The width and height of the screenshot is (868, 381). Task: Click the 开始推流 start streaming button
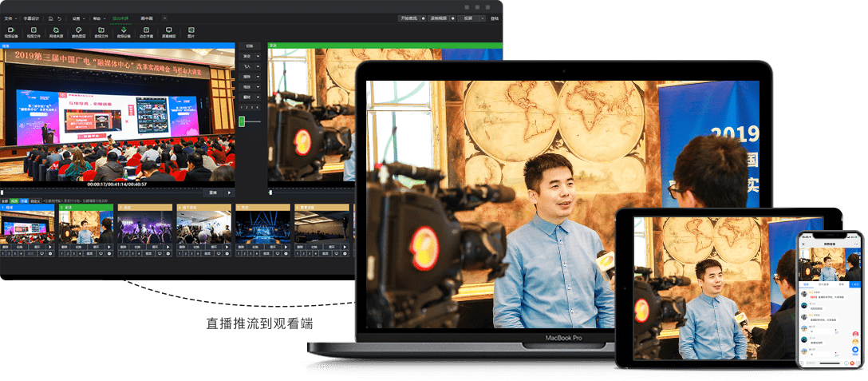(411, 18)
